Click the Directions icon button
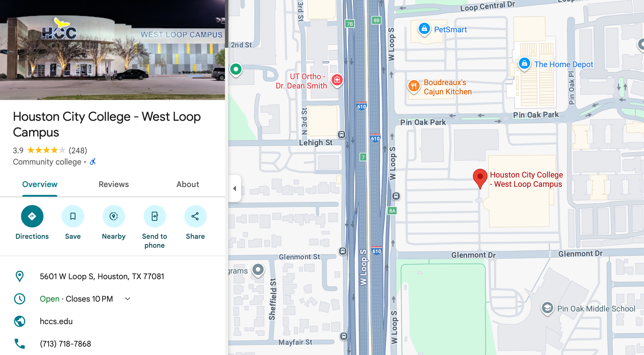 [x=32, y=216]
